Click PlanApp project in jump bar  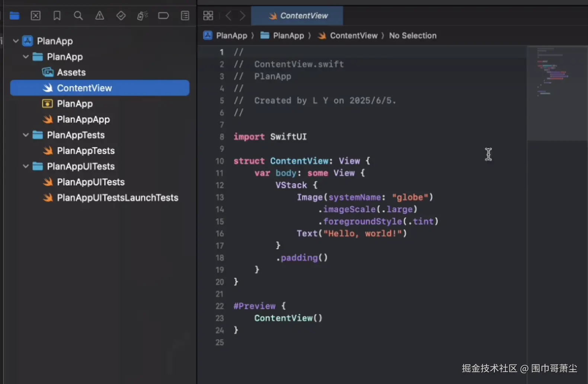(x=225, y=36)
